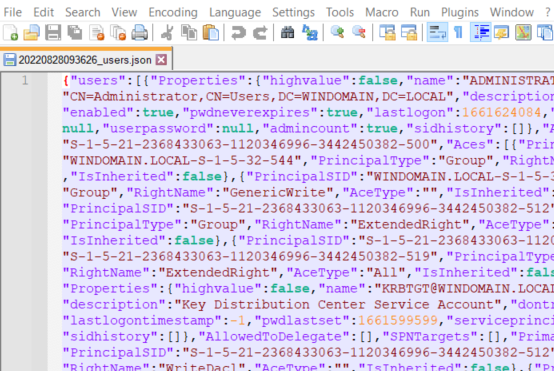The width and height of the screenshot is (554, 371).
Task: Click the "All" AceType value
Action: click(387, 272)
